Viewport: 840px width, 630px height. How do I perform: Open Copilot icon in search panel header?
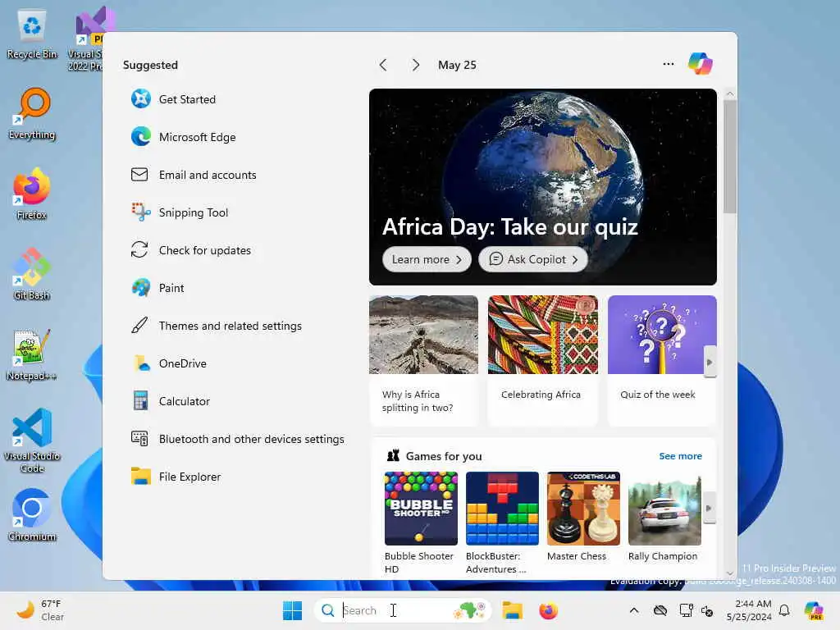coord(701,64)
